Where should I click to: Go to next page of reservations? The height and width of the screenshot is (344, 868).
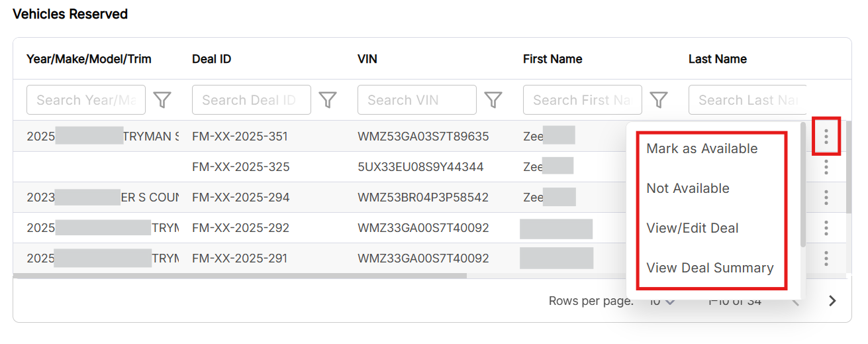[x=832, y=301]
